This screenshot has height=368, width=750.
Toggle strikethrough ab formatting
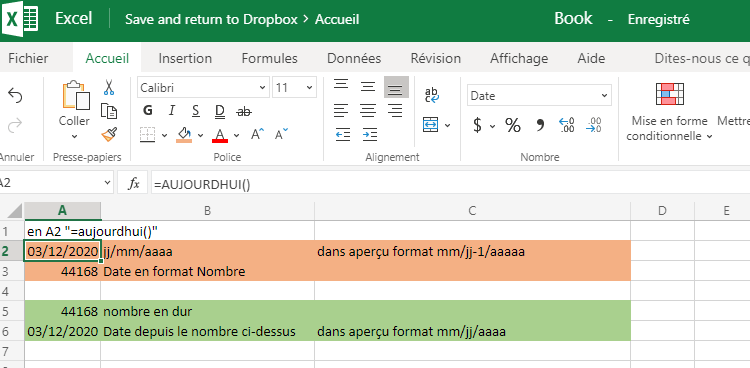coord(244,112)
